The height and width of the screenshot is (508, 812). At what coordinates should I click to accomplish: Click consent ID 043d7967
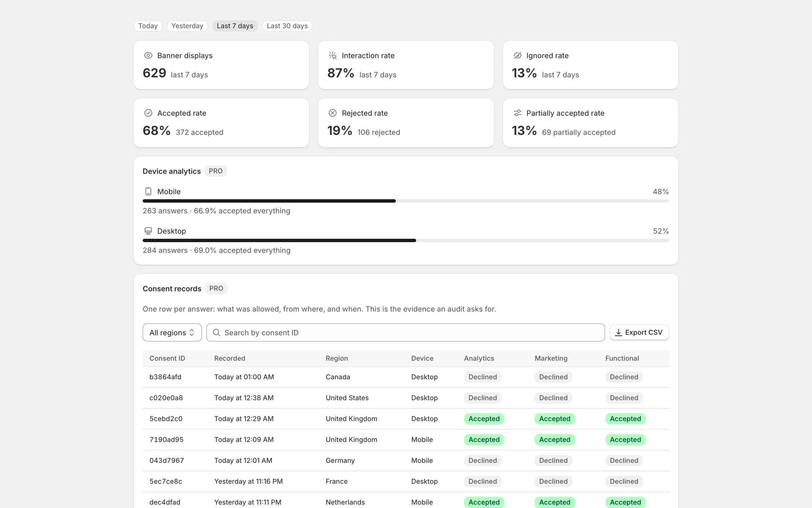167,461
